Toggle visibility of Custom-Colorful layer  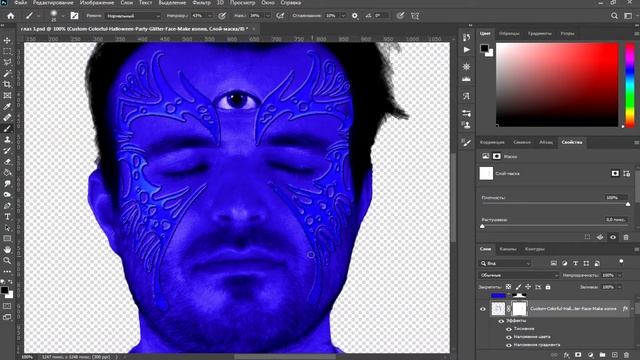point(483,309)
